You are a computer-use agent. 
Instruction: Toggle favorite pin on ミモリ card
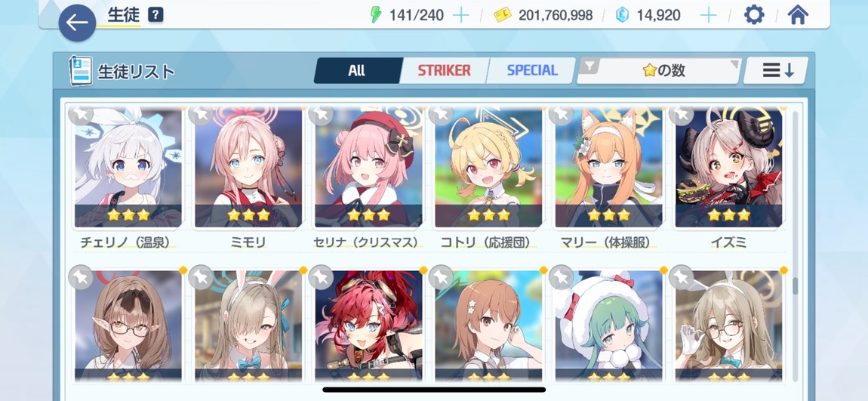pyautogui.click(x=200, y=115)
